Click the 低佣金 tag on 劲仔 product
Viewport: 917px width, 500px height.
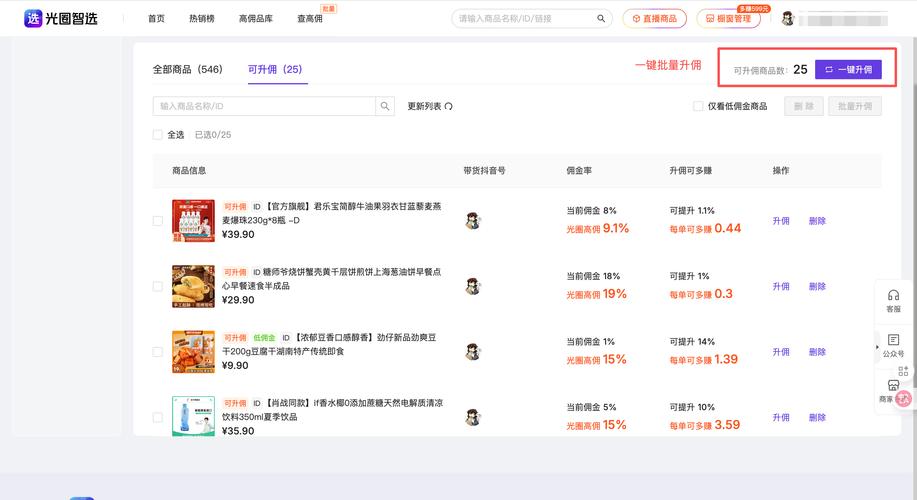pyautogui.click(x=264, y=338)
